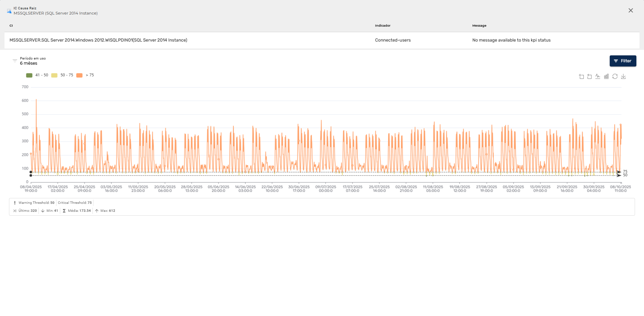
Task: Click the Message column header
Action: (479, 26)
